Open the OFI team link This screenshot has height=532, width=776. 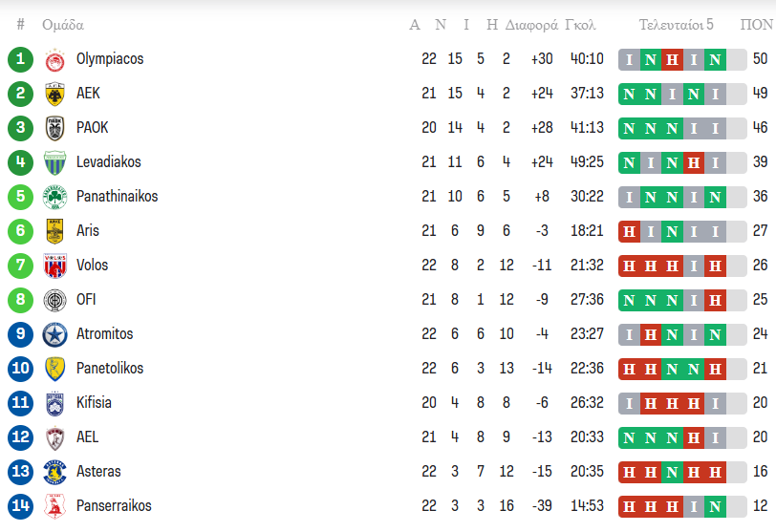click(87, 300)
